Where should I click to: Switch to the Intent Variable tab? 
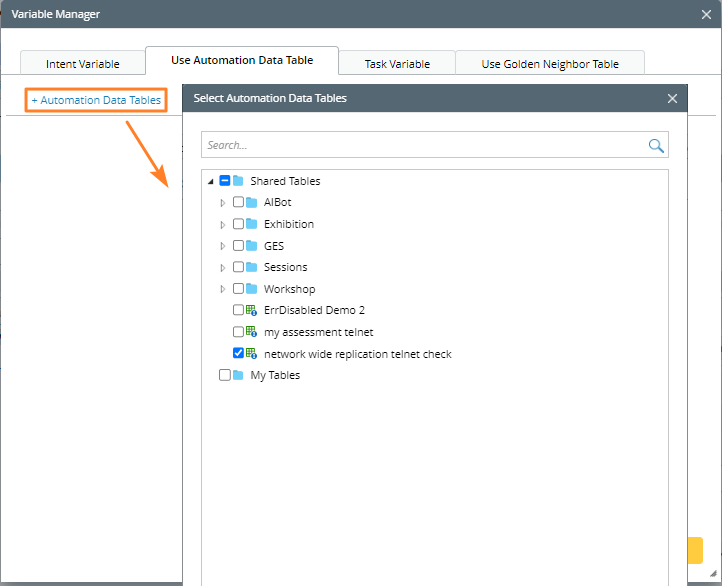82,64
